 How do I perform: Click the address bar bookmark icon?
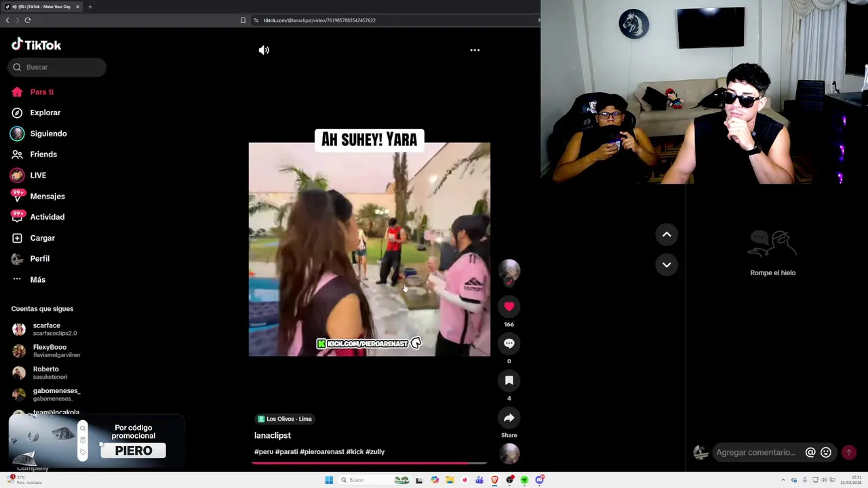pos(243,20)
